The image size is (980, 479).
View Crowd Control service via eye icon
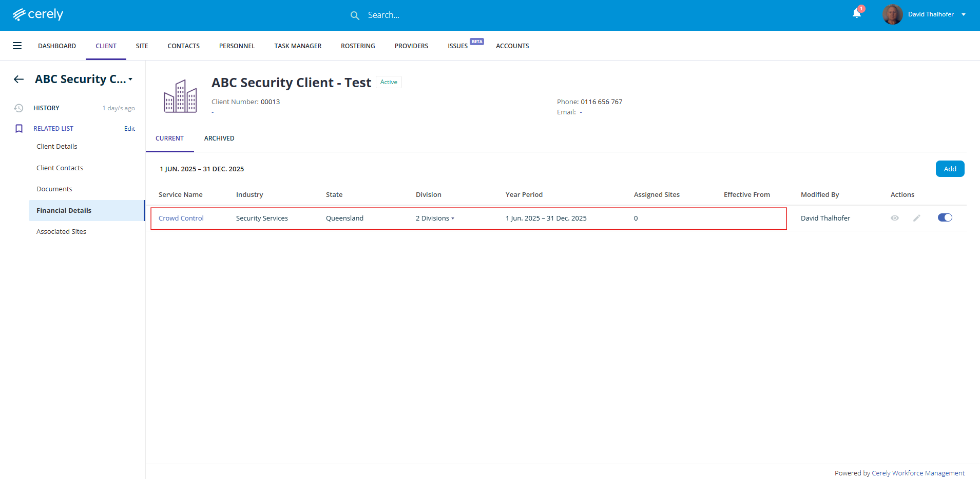coord(895,218)
